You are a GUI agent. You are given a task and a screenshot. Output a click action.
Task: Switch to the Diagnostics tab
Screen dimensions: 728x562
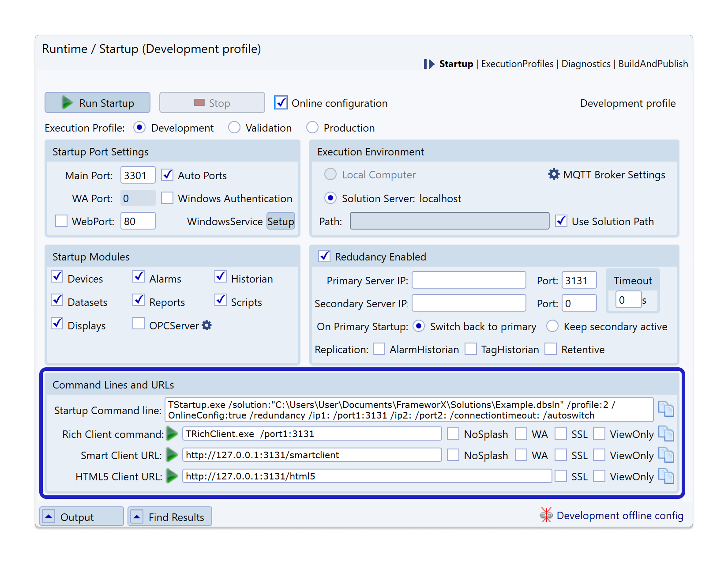point(586,64)
